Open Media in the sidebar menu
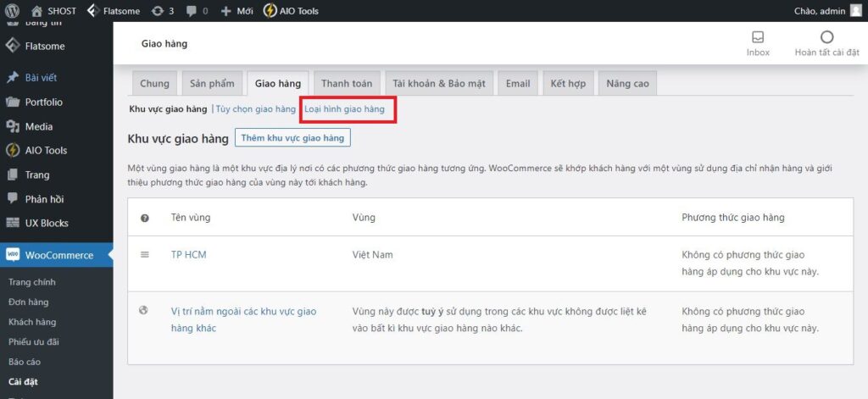The height and width of the screenshot is (399, 868). [x=37, y=126]
